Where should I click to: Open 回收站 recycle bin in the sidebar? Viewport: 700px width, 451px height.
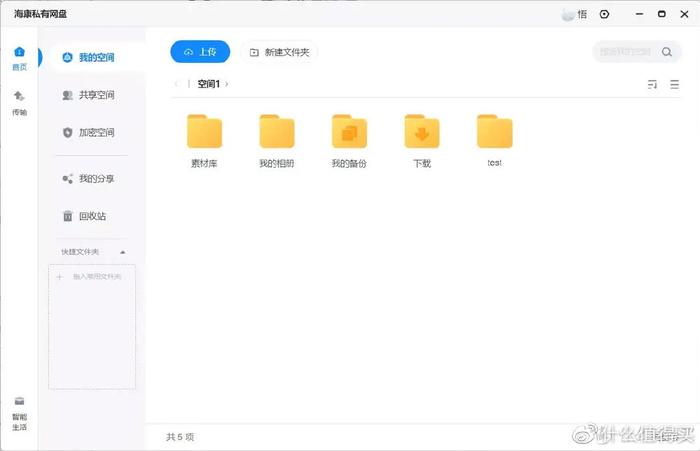(x=85, y=216)
